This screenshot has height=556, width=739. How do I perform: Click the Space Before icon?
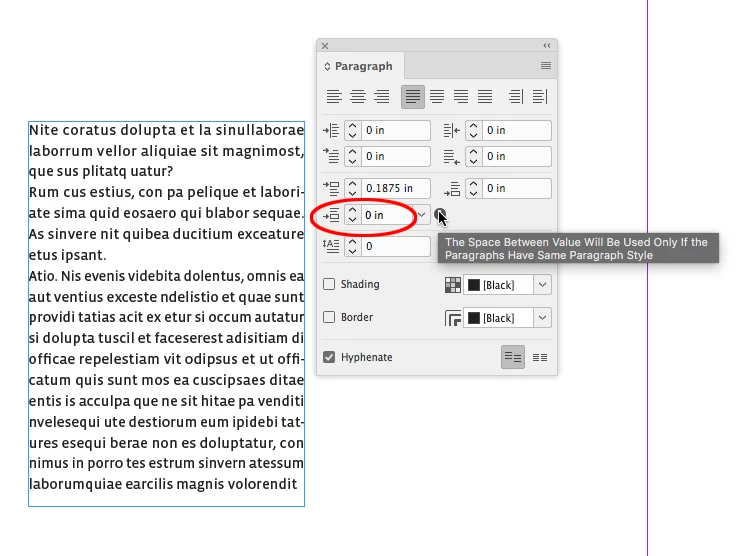pyautogui.click(x=331, y=188)
